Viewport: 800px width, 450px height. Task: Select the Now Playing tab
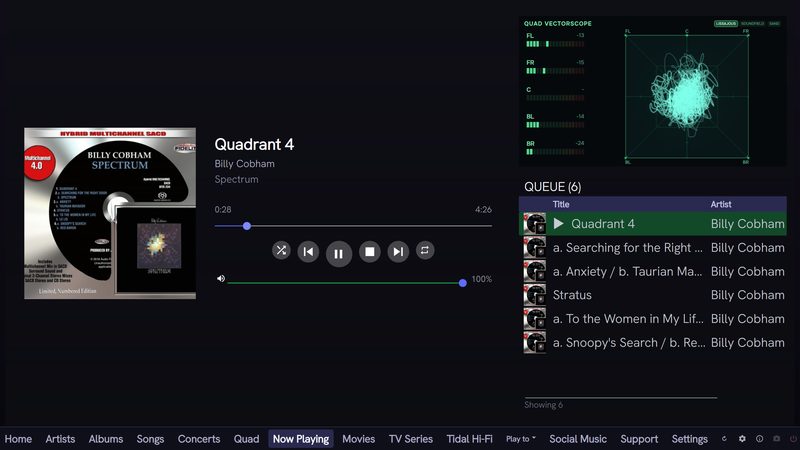301,439
